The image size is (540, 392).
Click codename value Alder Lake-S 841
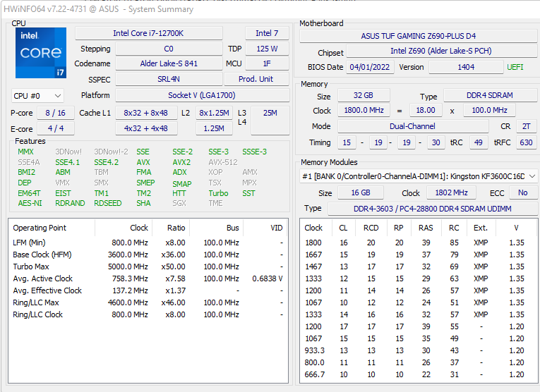[x=169, y=63]
